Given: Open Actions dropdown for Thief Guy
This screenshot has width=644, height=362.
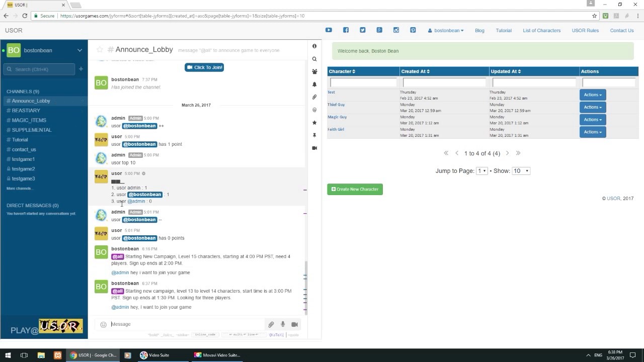Looking at the screenshot, I should tap(593, 107).
